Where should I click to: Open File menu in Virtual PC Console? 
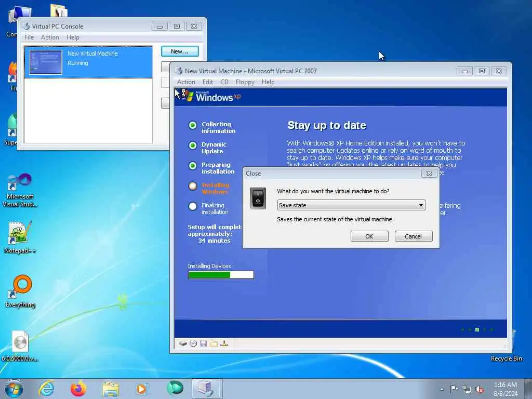click(x=29, y=37)
